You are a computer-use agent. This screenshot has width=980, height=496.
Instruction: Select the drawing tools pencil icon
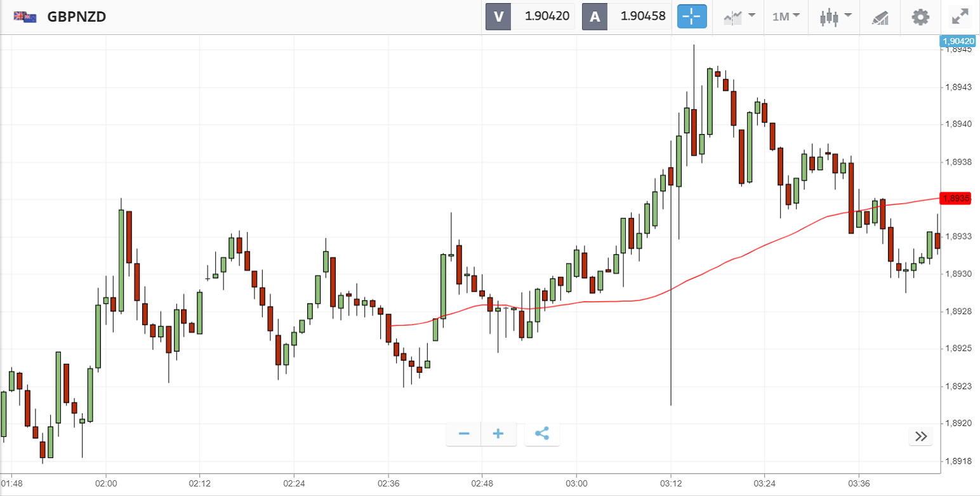[880, 17]
